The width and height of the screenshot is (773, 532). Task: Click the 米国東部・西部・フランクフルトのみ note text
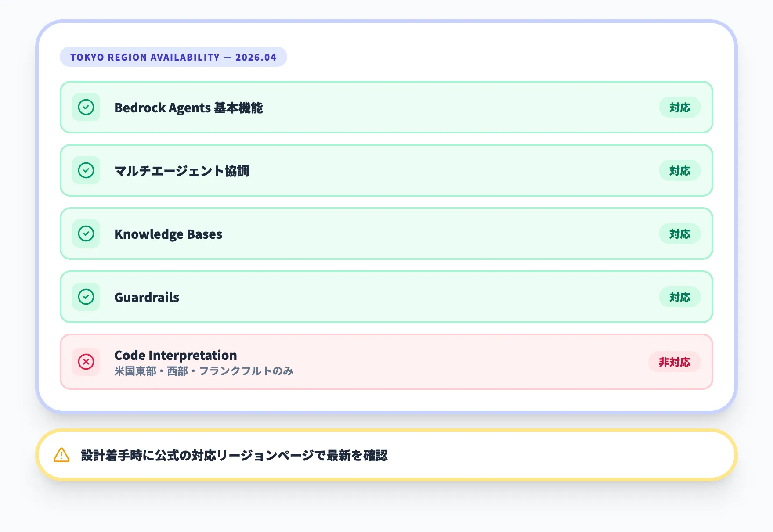point(203,371)
